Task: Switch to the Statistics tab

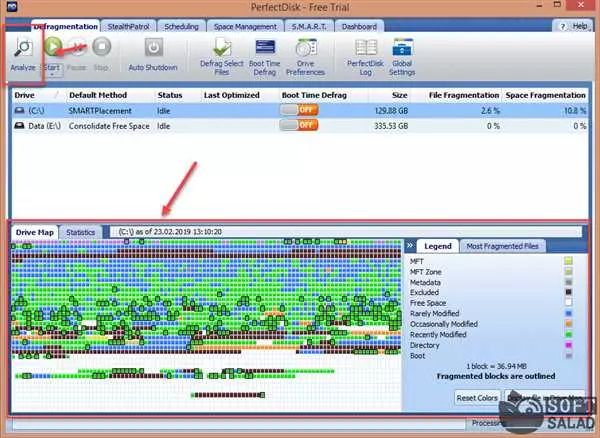Action: click(80, 232)
